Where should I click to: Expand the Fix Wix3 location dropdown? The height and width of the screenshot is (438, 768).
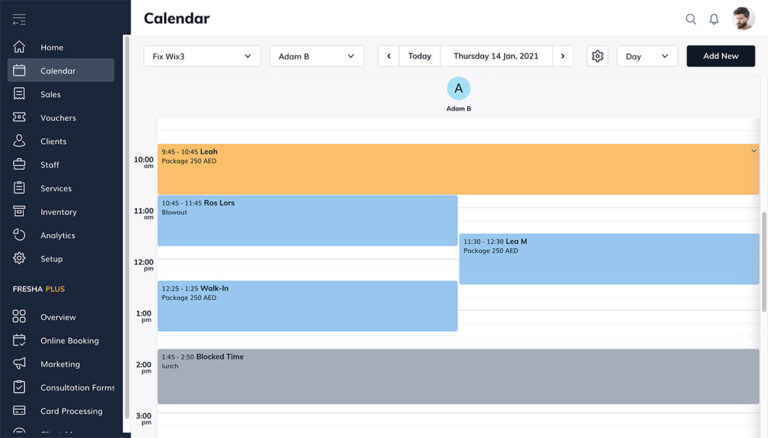[202, 57]
